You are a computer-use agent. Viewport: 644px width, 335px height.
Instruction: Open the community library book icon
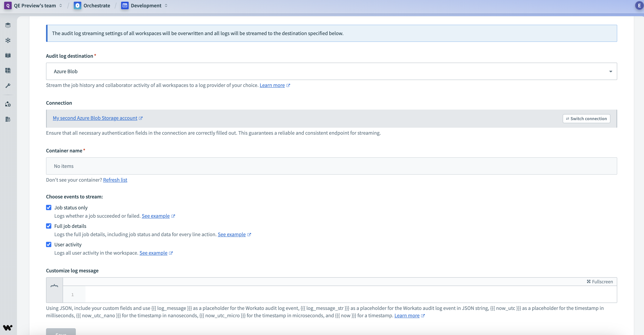[x=8, y=55]
